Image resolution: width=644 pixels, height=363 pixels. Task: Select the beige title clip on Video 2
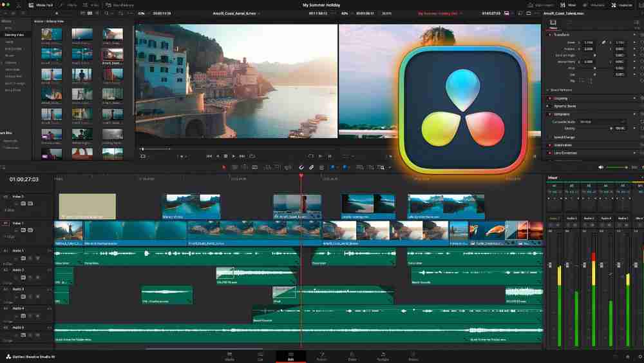(x=88, y=206)
